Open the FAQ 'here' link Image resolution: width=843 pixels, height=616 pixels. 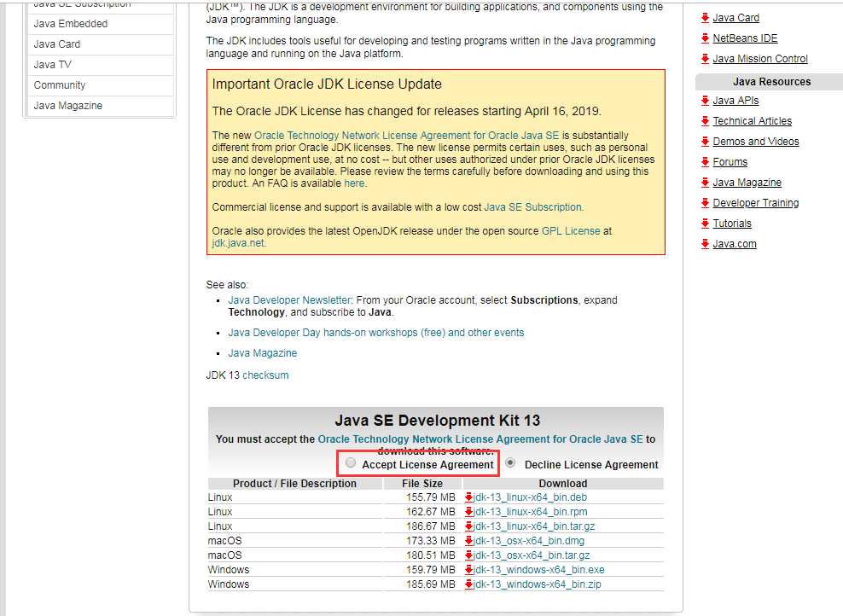click(x=354, y=183)
